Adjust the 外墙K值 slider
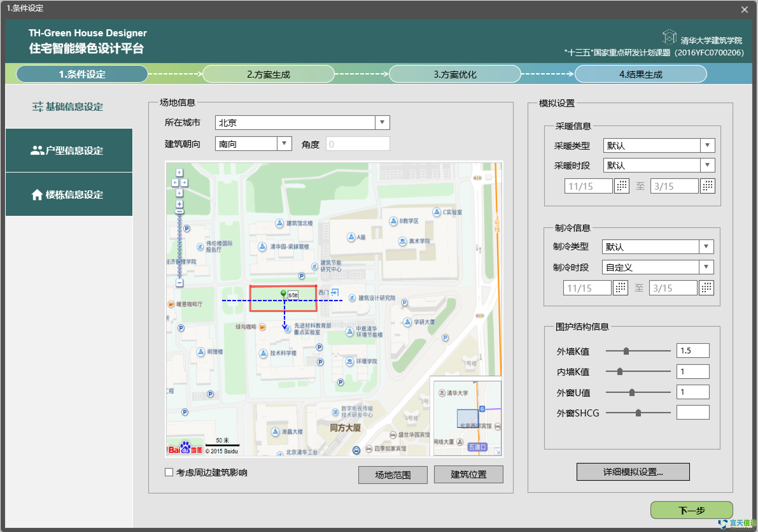 tap(627, 351)
